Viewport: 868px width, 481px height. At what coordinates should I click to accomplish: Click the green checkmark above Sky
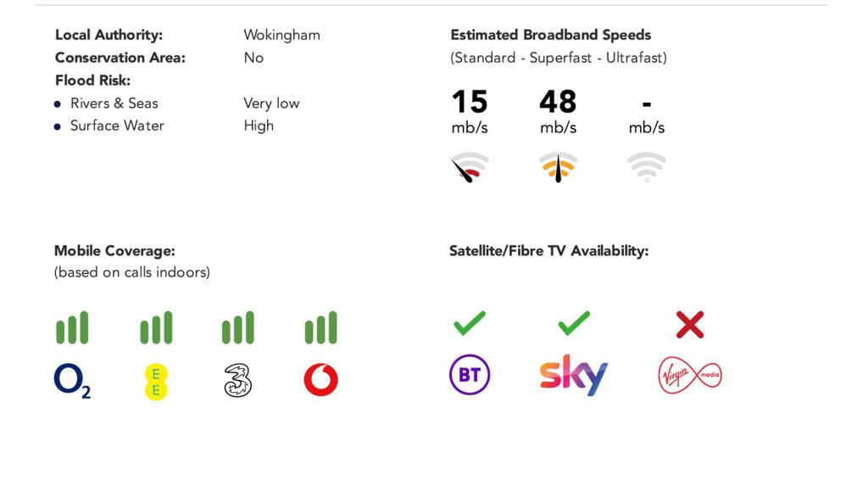coord(574,323)
